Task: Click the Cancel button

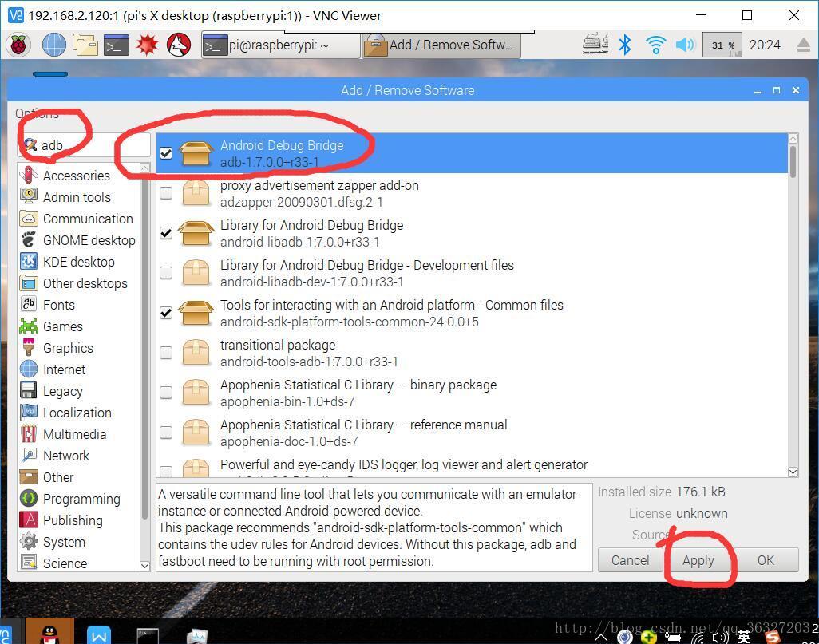Action: (x=630, y=560)
